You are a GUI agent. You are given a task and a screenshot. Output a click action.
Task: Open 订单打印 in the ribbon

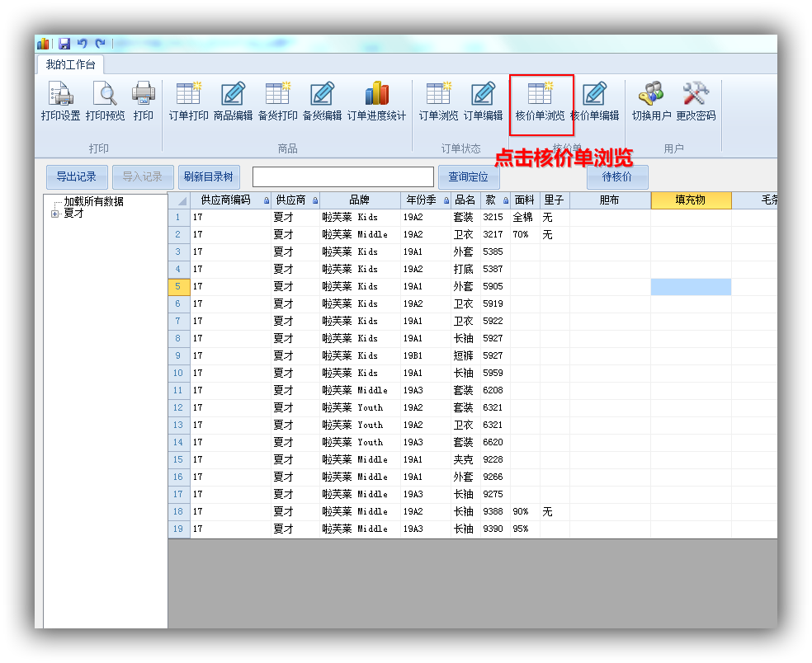(188, 101)
